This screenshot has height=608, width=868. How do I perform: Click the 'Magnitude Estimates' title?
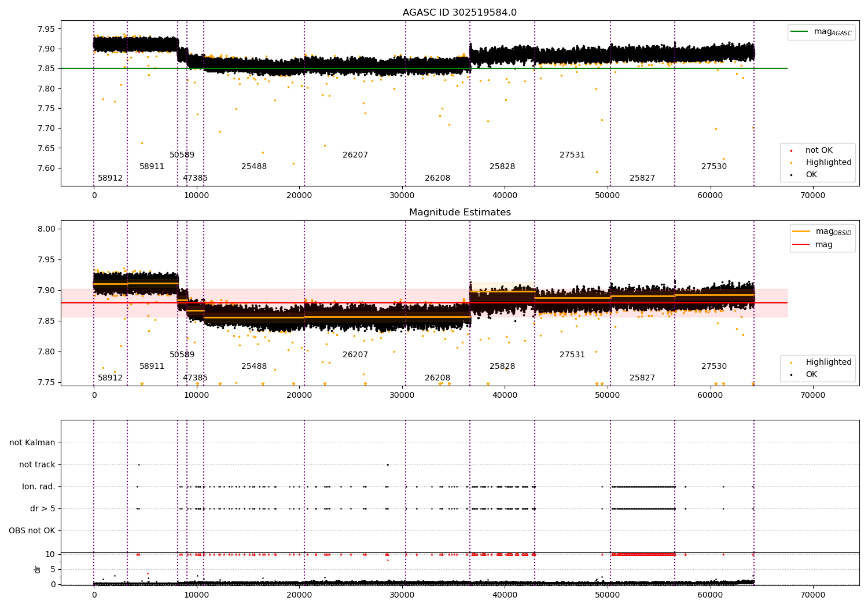point(459,213)
